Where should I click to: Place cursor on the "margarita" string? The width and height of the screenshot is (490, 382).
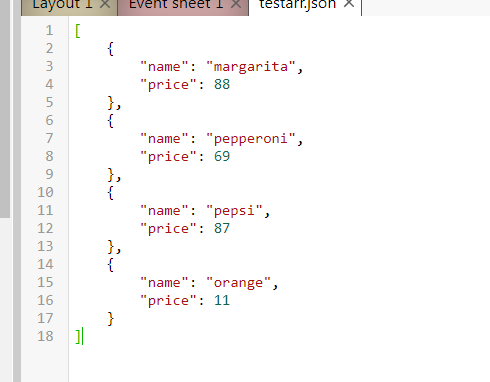tap(251, 67)
